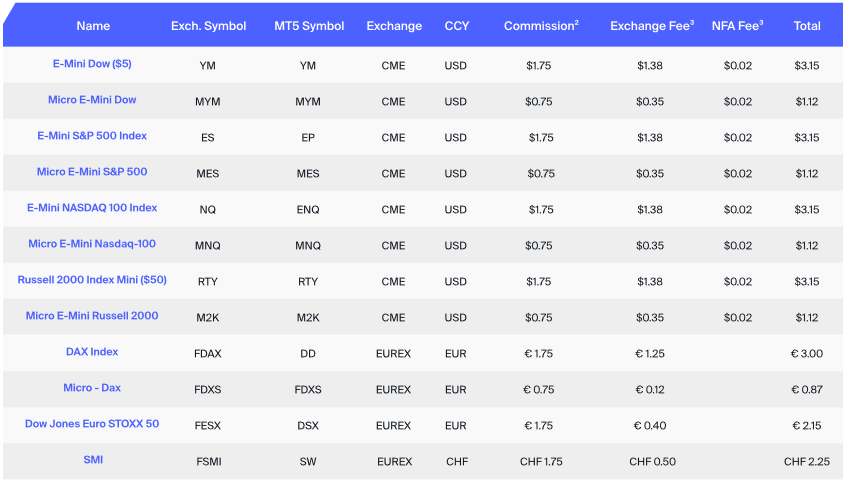The width and height of the screenshot is (847, 486).
Task: Open the DAX Index link
Action: point(92,352)
